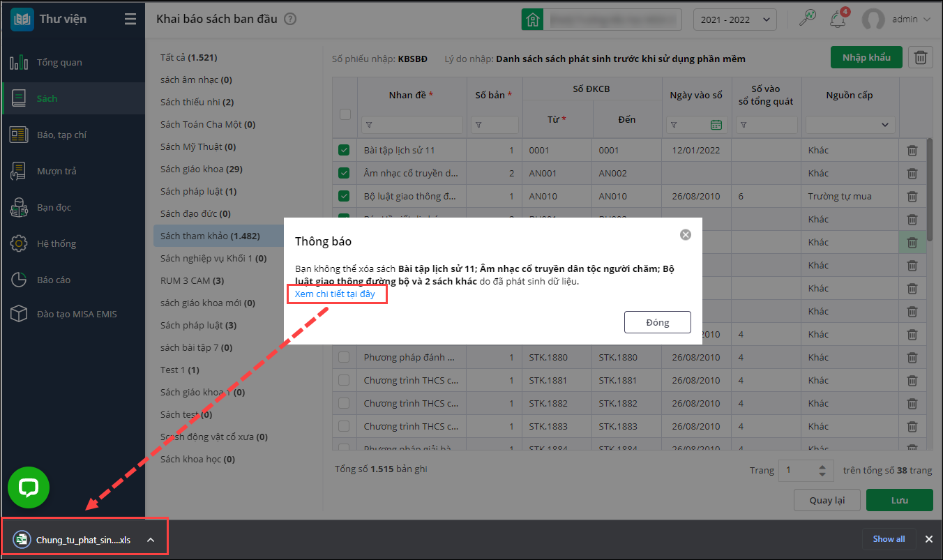943x560 pixels.
Task: Click the activity chart icon in header
Action: click(x=807, y=19)
